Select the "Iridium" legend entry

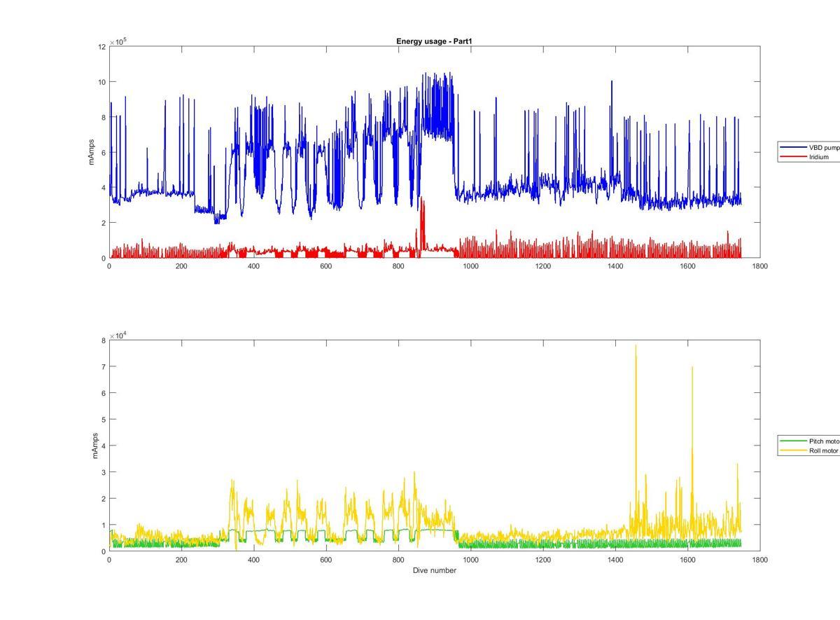coord(819,157)
